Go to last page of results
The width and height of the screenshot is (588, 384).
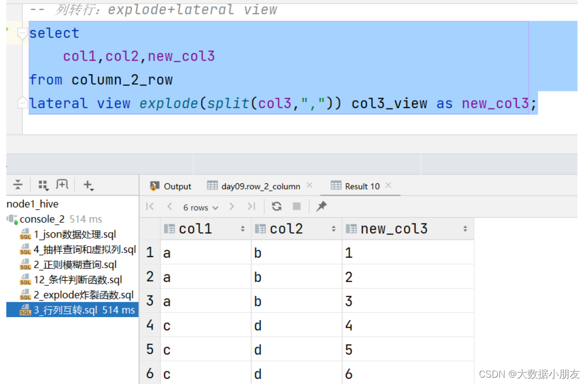(252, 206)
